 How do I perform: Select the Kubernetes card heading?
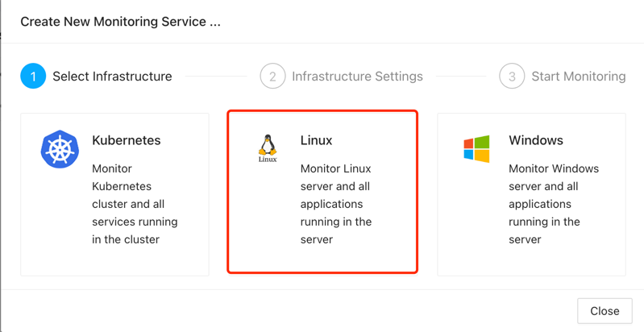point(126,140)
